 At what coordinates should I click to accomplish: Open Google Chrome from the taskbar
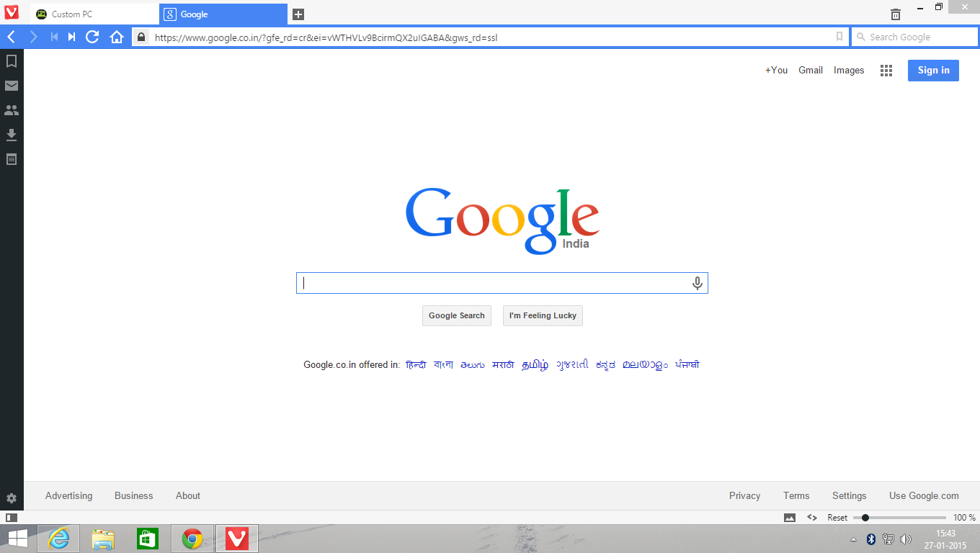click(x=192, y=539)
